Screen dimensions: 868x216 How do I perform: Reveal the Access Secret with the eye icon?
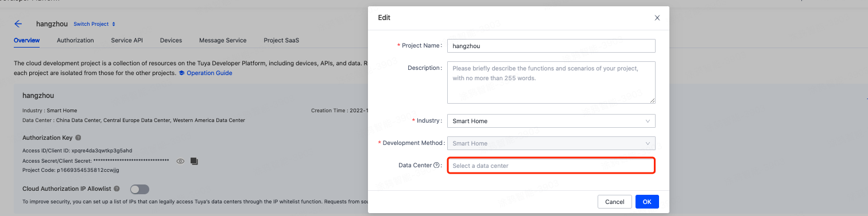(x=180, y=162)
